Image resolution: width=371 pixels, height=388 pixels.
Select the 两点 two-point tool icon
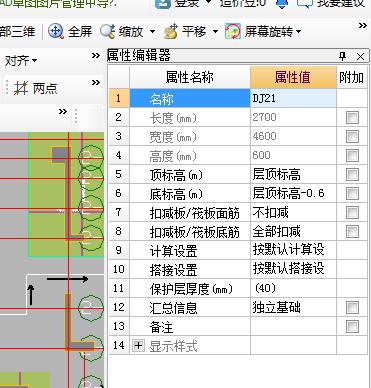[21, 88]
